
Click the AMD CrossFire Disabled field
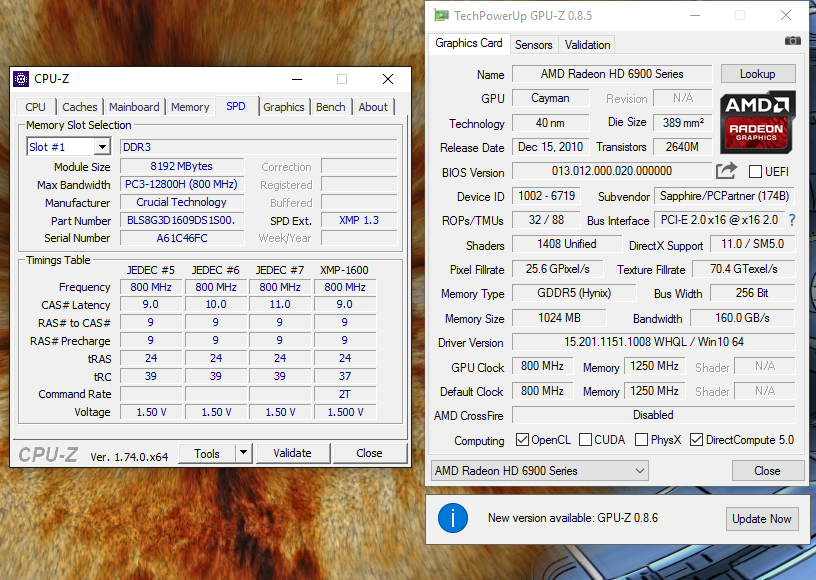tap(654, 415)
